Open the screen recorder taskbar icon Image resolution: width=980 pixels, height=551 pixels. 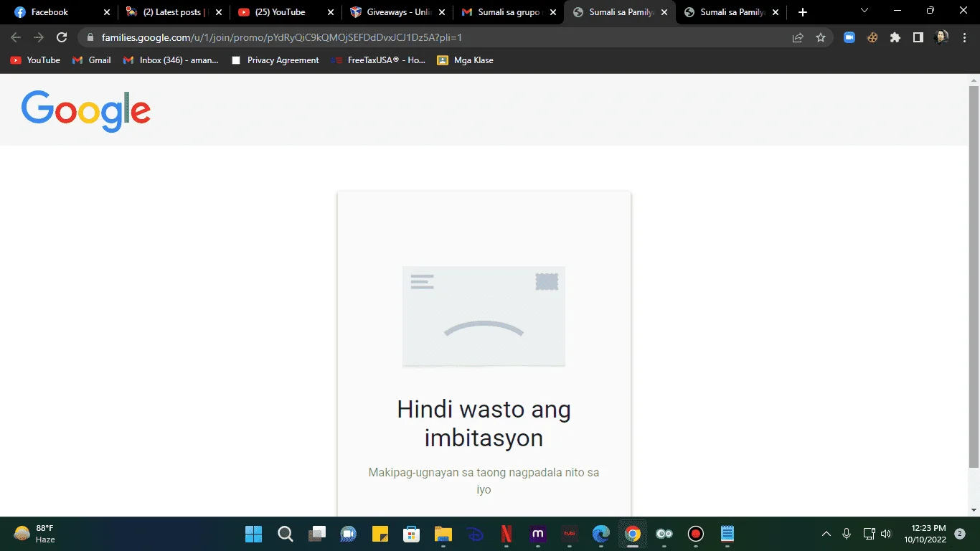tap(695, 534)
